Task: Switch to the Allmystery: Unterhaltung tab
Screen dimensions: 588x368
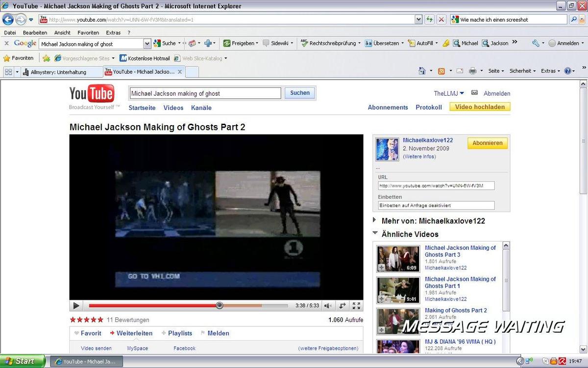Action: click(x=58, y=72)
